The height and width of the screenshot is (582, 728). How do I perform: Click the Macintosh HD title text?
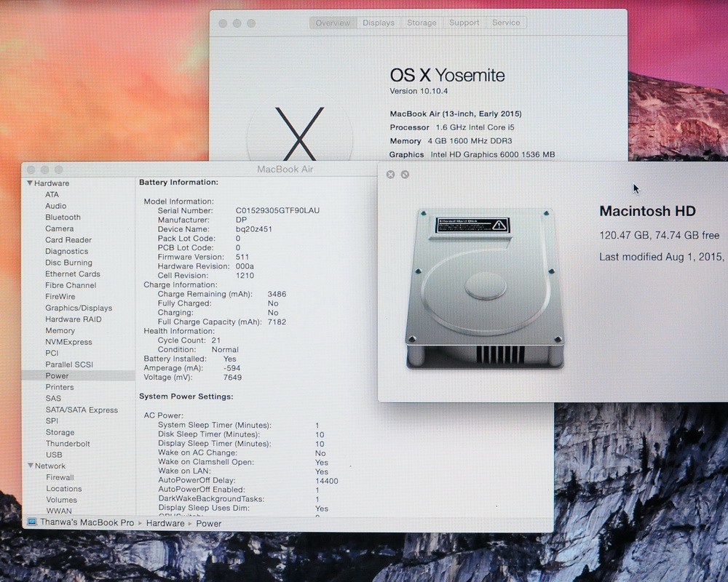648,211
